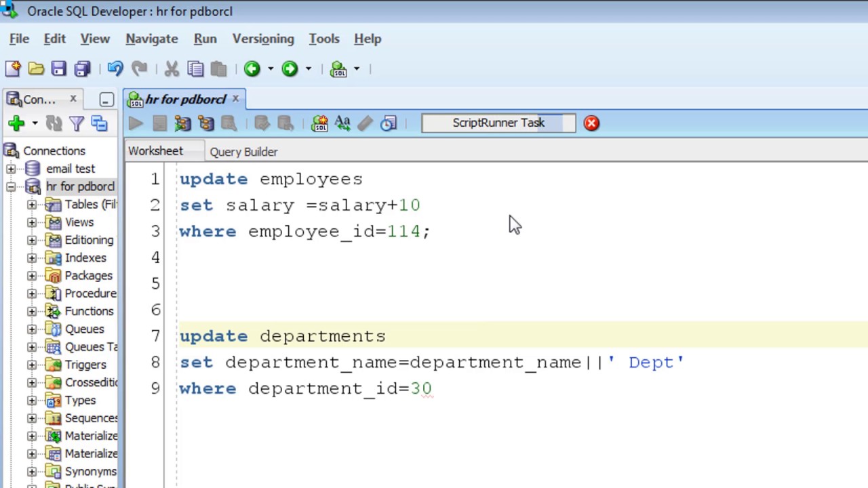Screen dimensions: 868x488
Task: Open the Tools menu
Action: 324,39
